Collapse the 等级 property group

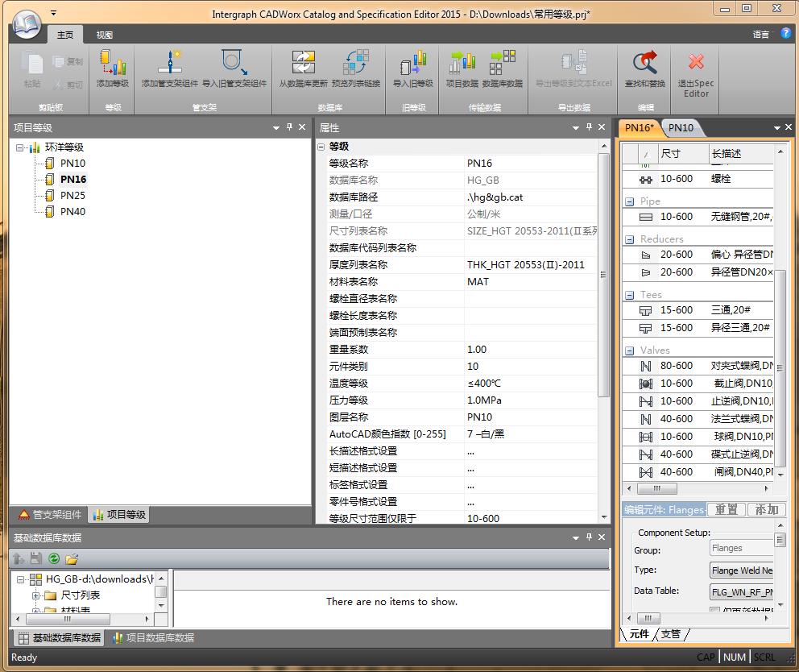pos(321,147)
